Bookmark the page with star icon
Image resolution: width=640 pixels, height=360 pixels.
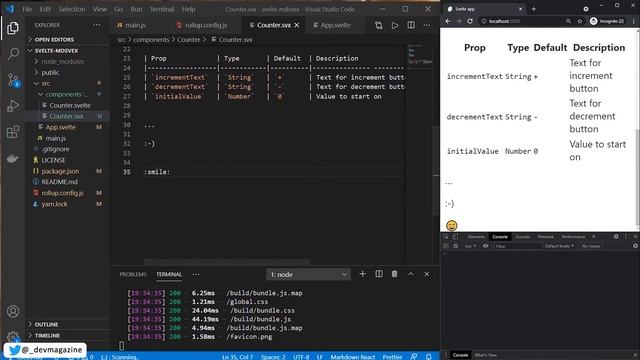tap(580, 21)
